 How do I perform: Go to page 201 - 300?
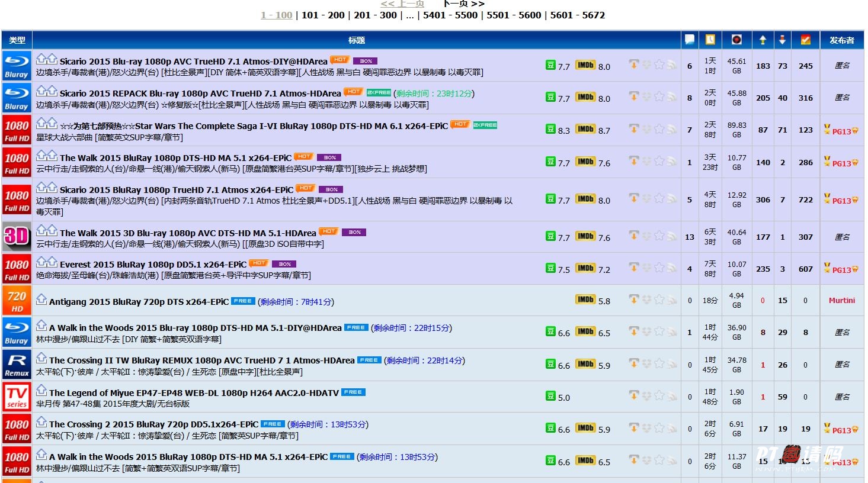click(x=375, y=15)
